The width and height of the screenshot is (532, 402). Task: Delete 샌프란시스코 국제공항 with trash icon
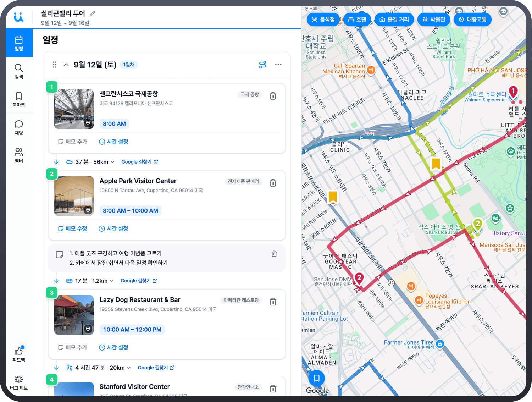click(x=273, y=96)
